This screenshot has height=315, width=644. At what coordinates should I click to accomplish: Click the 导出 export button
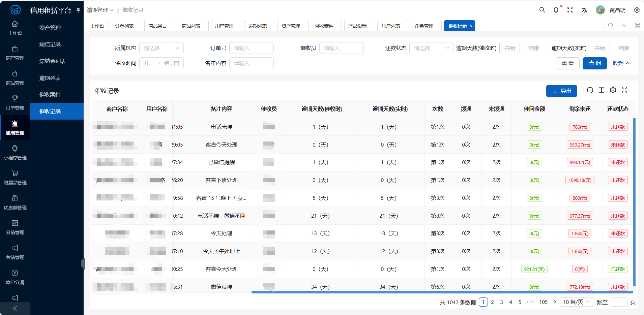[562, 91]
